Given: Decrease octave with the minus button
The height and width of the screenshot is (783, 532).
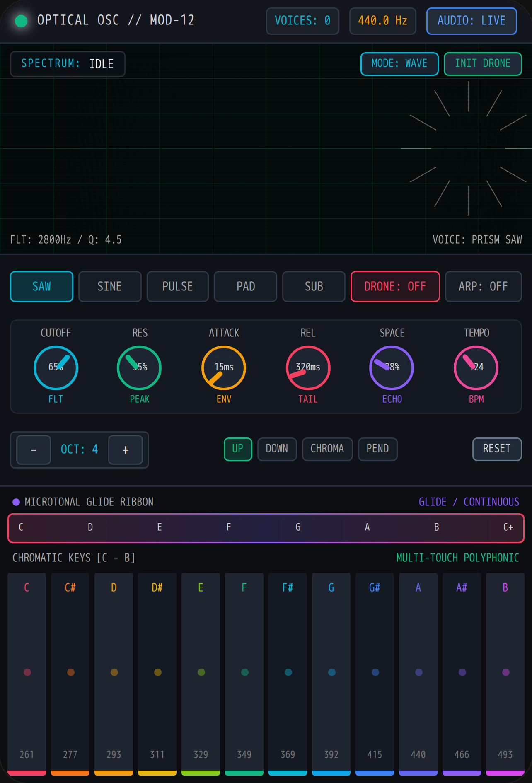Looking at the screenshot, I should pos(34,450).
